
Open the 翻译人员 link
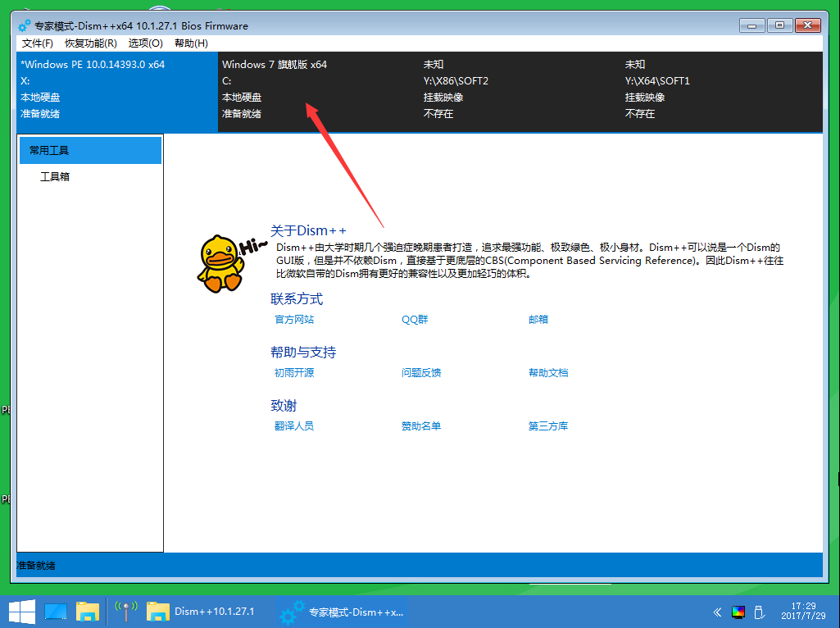pos(294,426)
